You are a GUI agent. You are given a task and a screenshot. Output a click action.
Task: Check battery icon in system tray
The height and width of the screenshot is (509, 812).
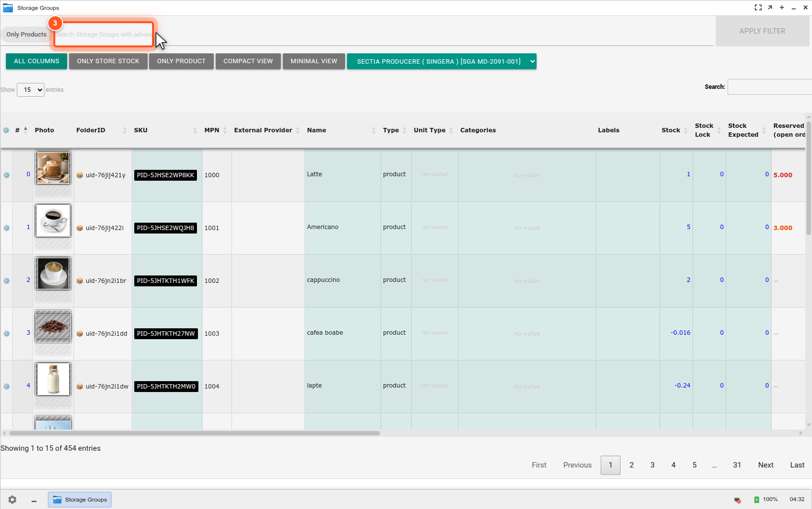[x=757, y=500]
